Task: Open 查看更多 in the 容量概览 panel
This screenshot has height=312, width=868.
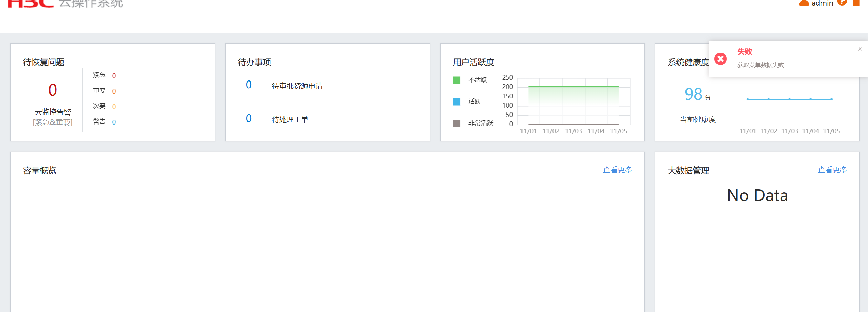Action: 617,170
